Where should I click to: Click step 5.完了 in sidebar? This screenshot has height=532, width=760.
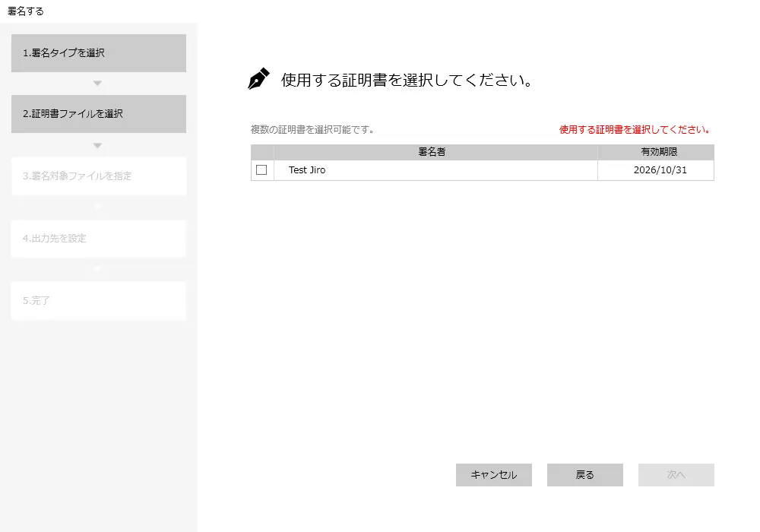[x=99, y=301]
